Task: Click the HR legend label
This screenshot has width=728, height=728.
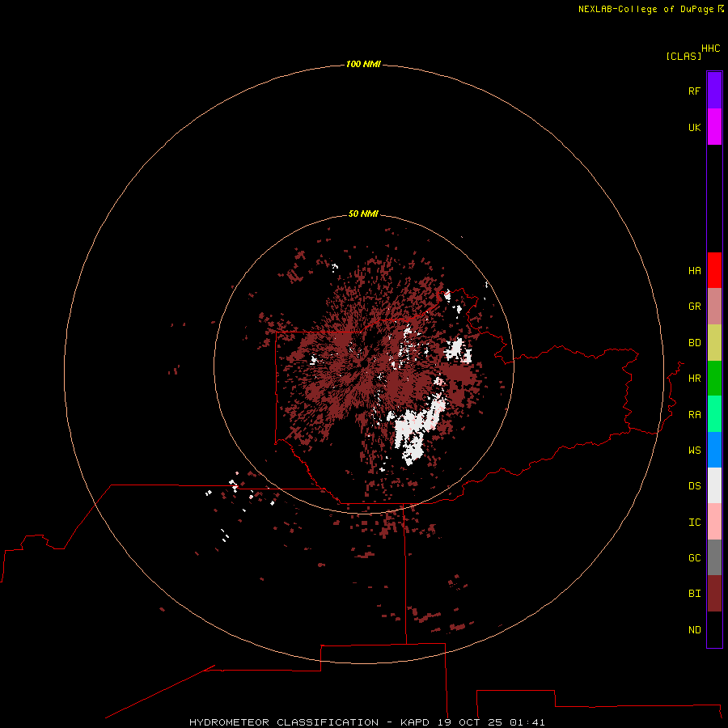Action: 694,379
